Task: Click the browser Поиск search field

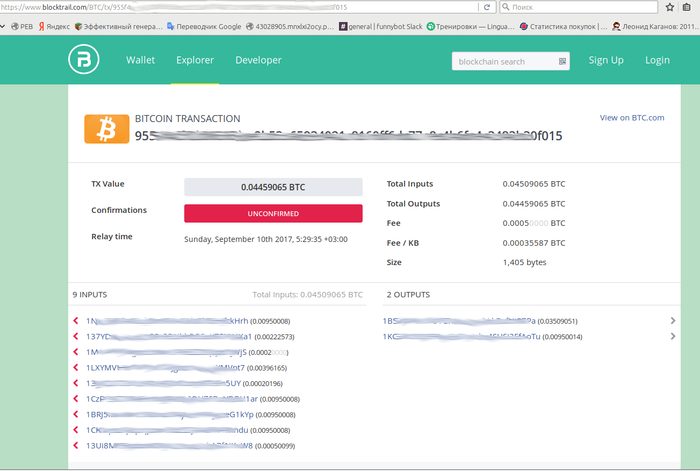Action: [578, 7]
